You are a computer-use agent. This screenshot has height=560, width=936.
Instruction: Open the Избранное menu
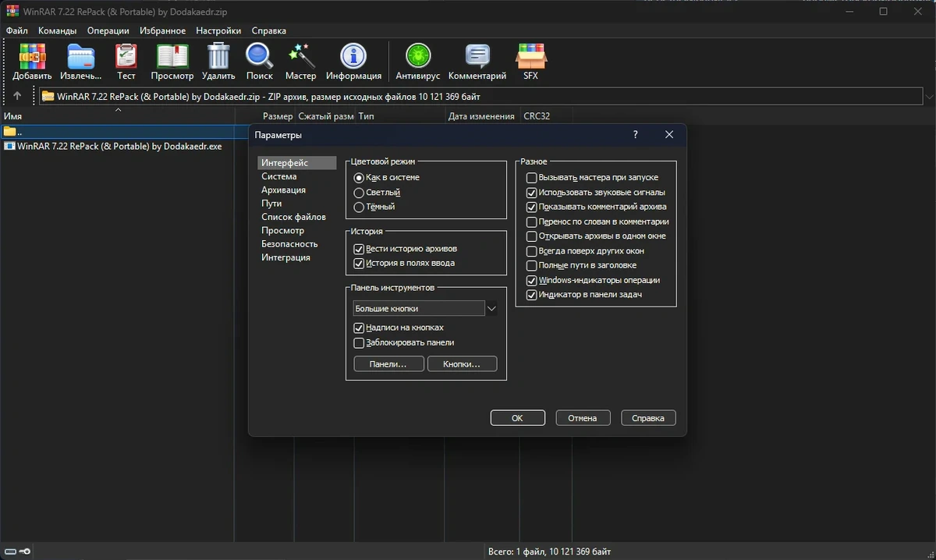(163, 30)
